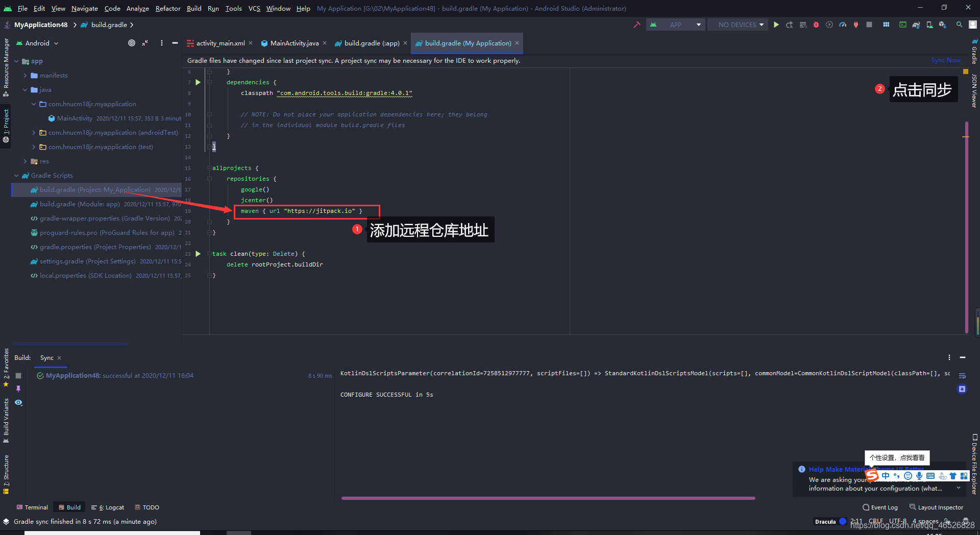The width and height of the screenshot is (980, 535).
Task: Open the Event Log button
Action: click(x=880, y=507)
